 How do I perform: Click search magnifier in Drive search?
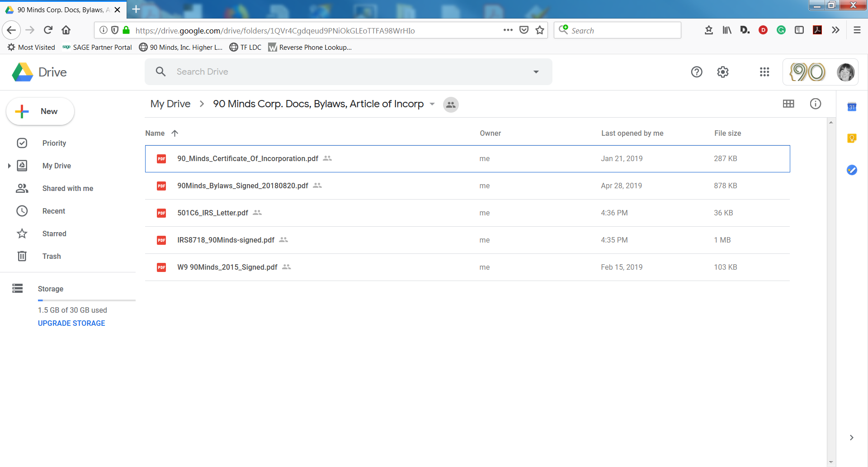point(160,71)
